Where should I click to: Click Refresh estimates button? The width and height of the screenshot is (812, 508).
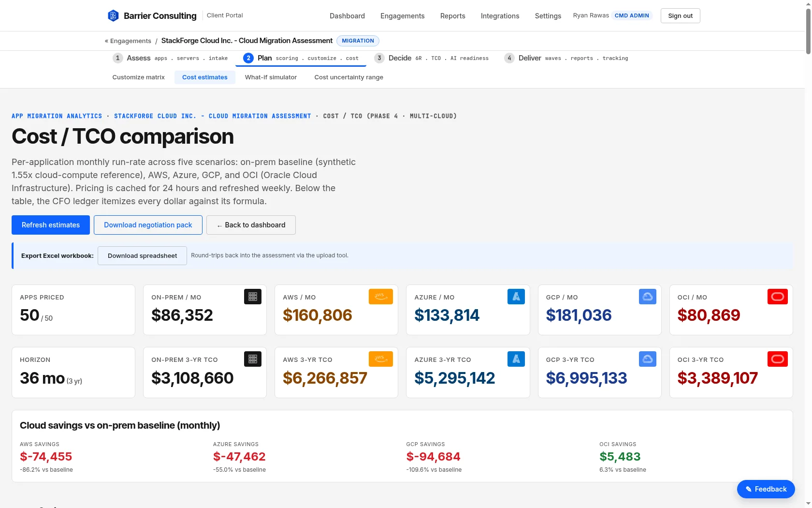click(51, 225)
